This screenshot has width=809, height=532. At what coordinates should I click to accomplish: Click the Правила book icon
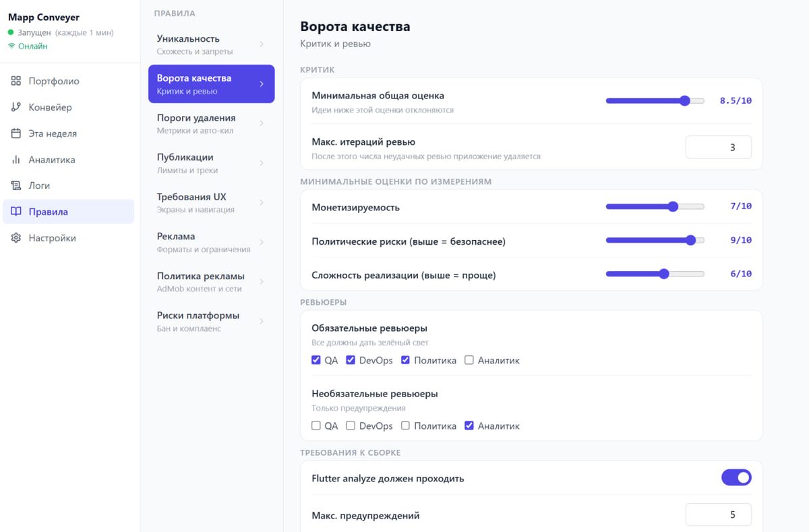pyautogui.click(x=16, y=212)
